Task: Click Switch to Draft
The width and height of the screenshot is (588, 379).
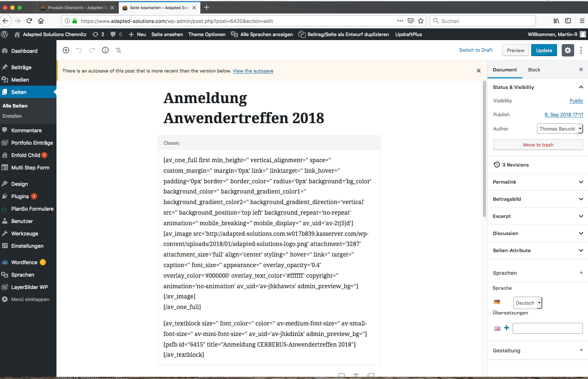Action: [476, 50]
